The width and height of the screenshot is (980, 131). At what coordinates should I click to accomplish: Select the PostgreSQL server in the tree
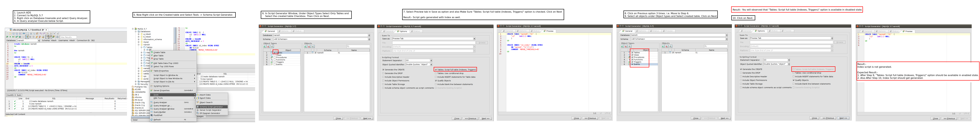(x=141, y=87)
